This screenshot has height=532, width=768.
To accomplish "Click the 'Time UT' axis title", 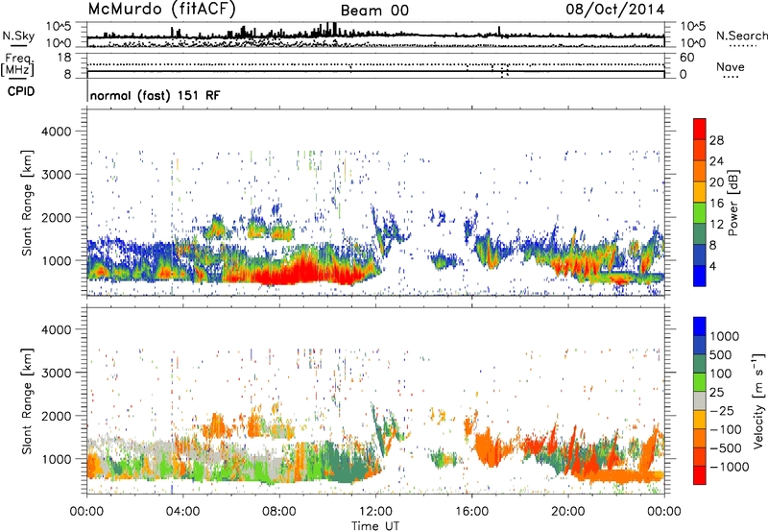I will [x=375, y=526].
